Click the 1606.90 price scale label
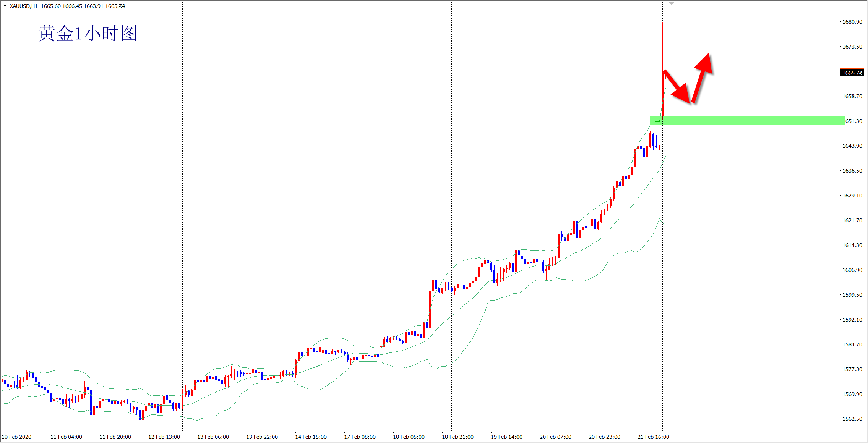 tap(852, 270)
